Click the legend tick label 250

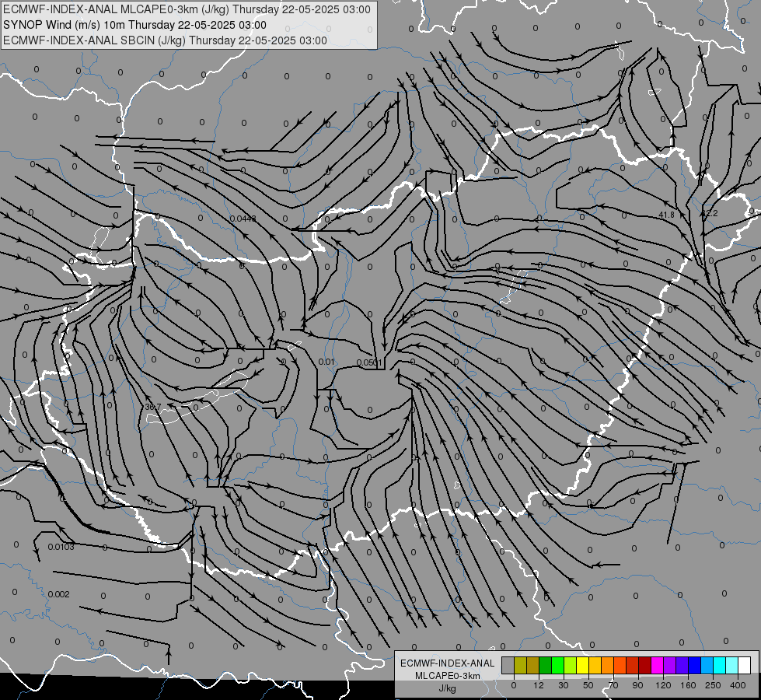(x=713, y=685)
